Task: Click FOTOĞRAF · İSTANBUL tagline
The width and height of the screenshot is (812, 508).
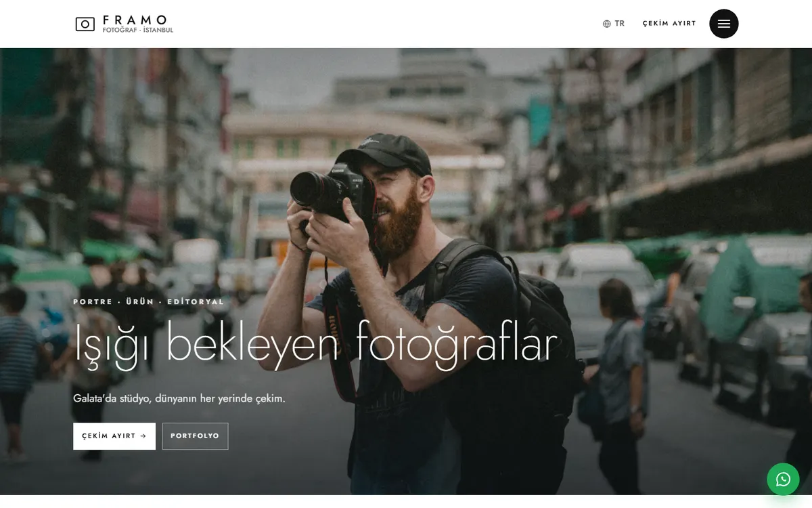Action: (x=138, y=30)
